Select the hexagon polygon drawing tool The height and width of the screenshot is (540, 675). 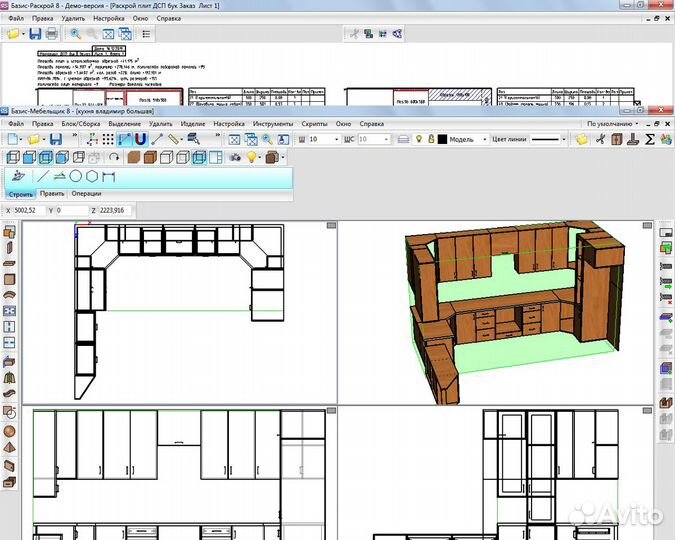click(x=92, y=176)
